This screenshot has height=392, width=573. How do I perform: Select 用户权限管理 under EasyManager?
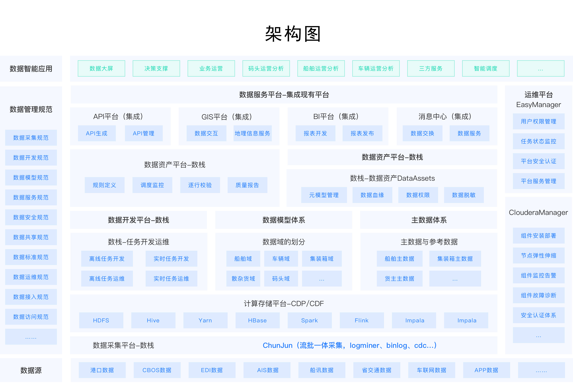539,121
